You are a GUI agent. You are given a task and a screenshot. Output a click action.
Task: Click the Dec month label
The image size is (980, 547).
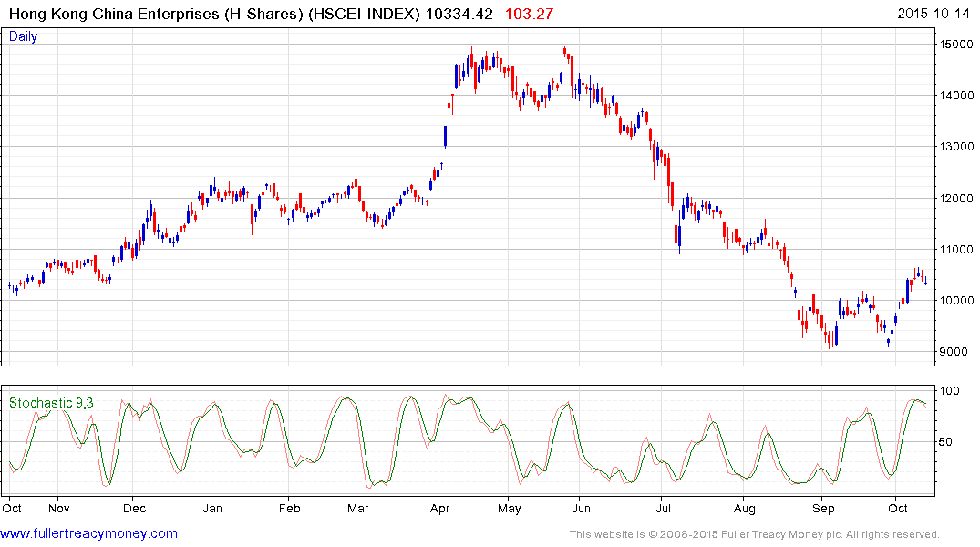[134, 508]
